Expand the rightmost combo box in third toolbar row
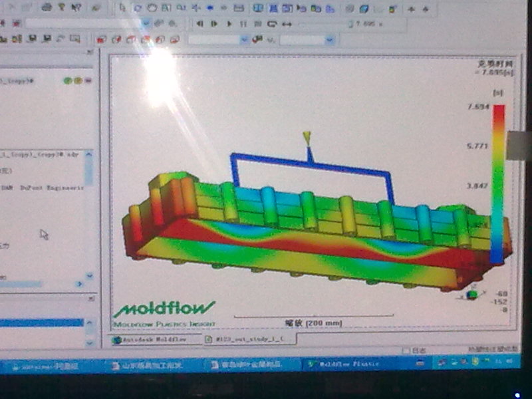This screenshot has width=532, height=399. click(x=329, y=40)
